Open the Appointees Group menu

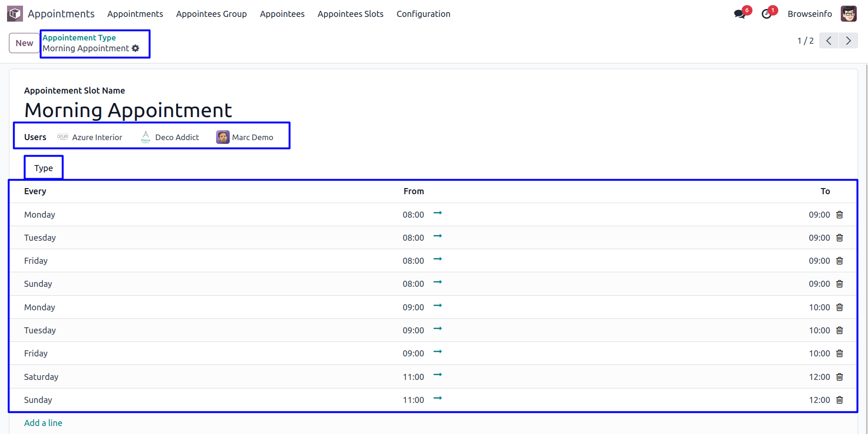pyautogui.click(x=211, y=14)
